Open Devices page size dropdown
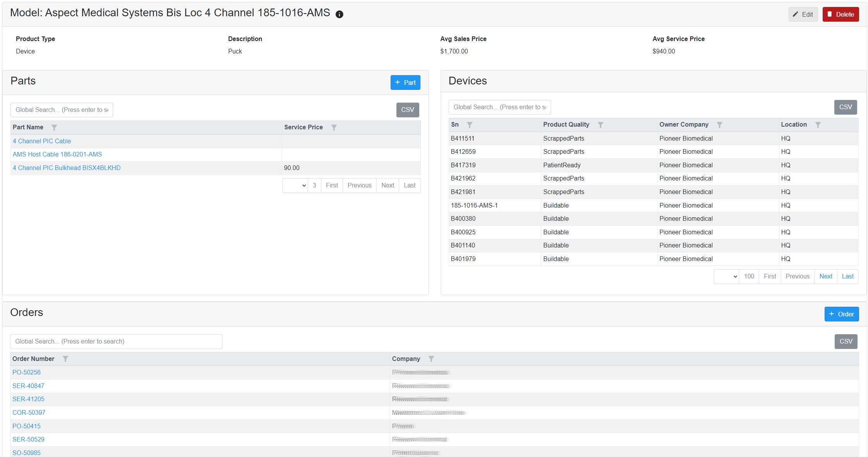Image resolution: width=868 pixels, height=457 pixels. point(727,277)
